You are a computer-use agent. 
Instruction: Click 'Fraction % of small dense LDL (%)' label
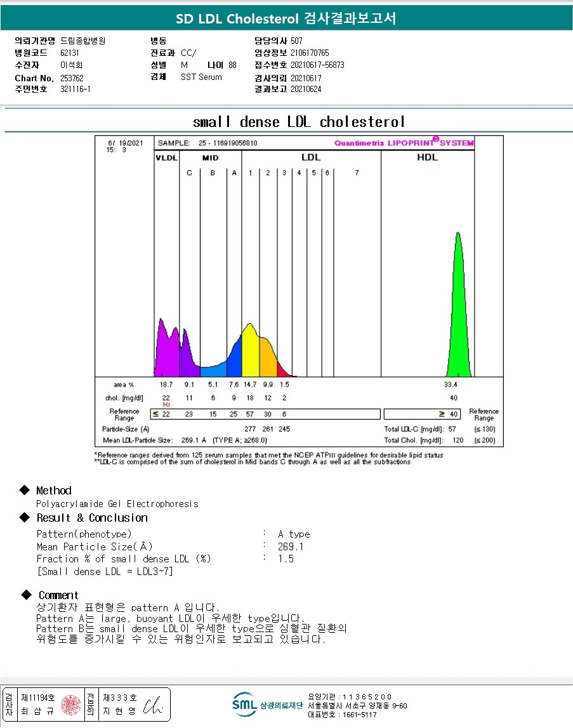124,559
